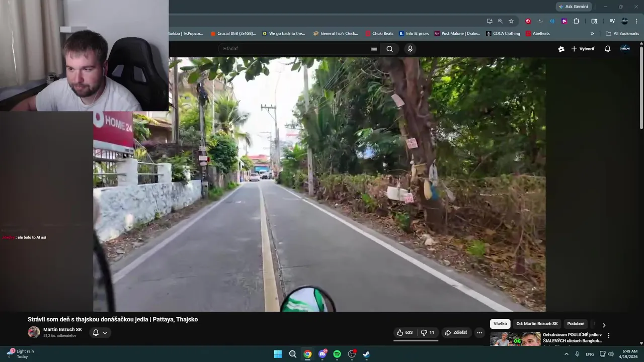Open Martin Bezuch SK channel name link
Screen dimensions: 644x362
coord(62,329)
